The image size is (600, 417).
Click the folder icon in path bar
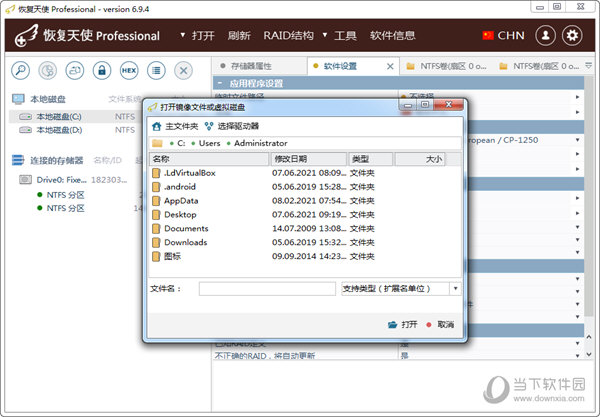pyautogui.click(x=157, y=143)
